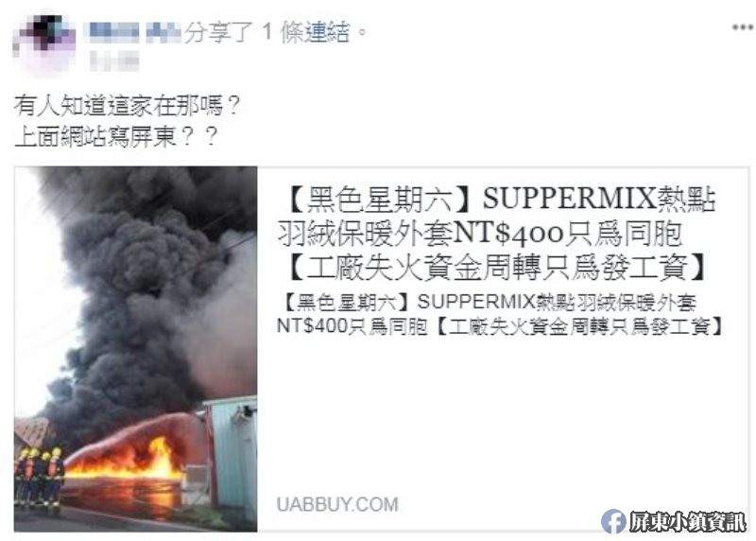Open the blurred poster name link
Screen dimensions: 756x541
point(135,32)
